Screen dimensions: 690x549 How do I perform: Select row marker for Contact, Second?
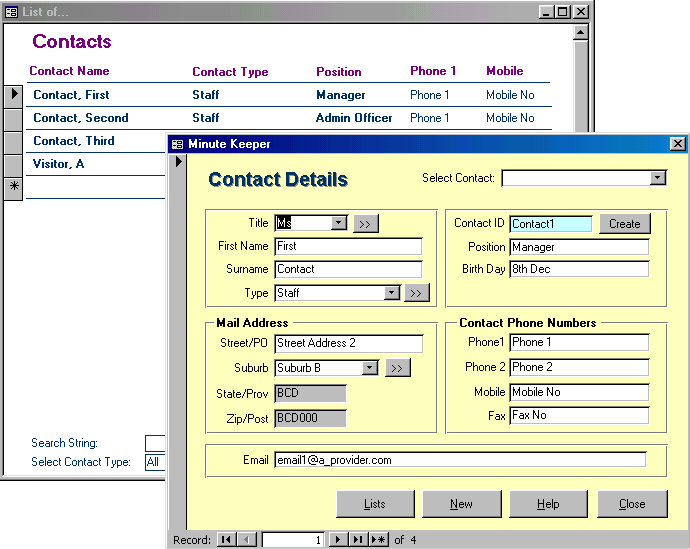pyautogui.click(x=12, y=118)
